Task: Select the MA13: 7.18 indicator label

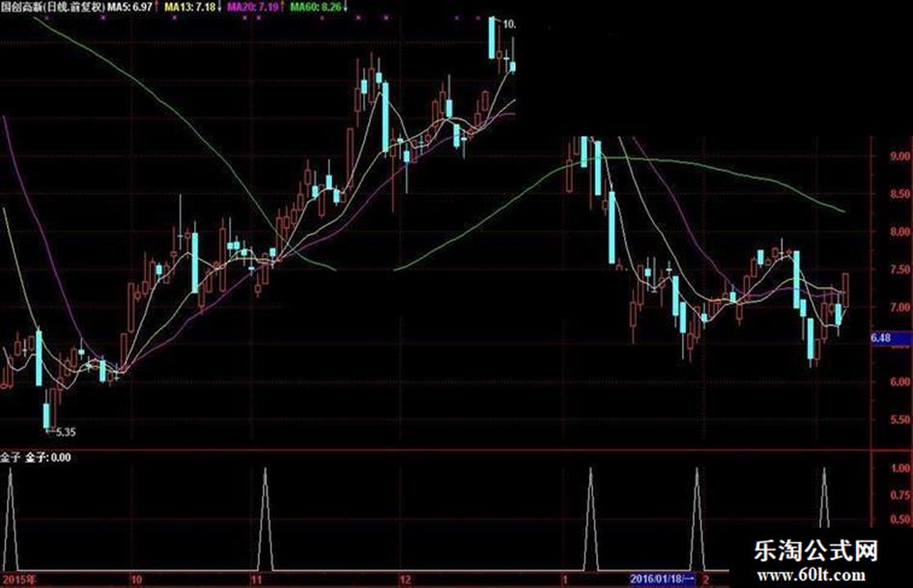Action: click(189, 7)
